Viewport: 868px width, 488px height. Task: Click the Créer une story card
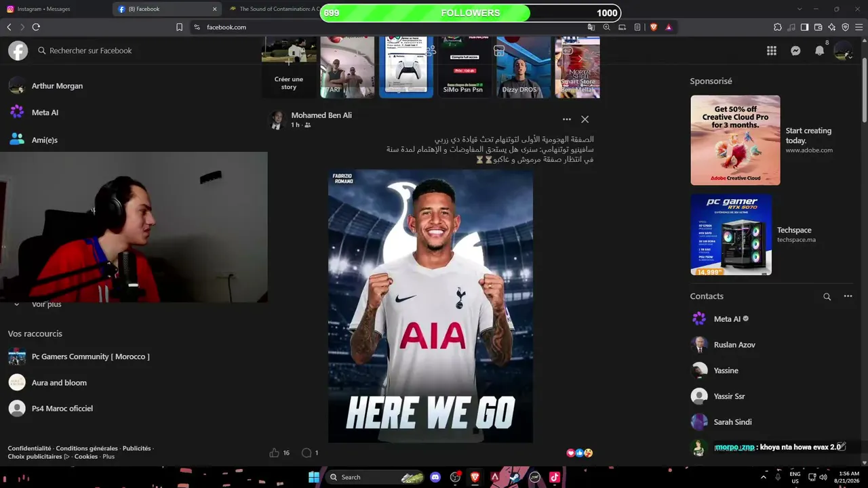pos(289,67)
